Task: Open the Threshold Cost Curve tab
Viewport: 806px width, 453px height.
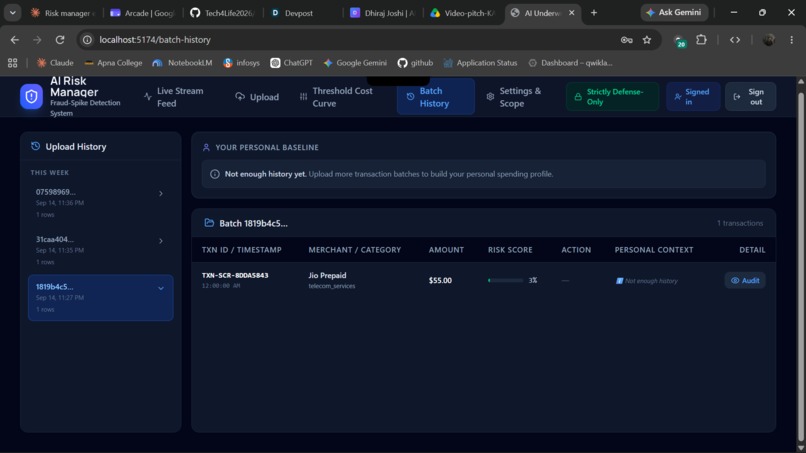Action: pos(337,97)
